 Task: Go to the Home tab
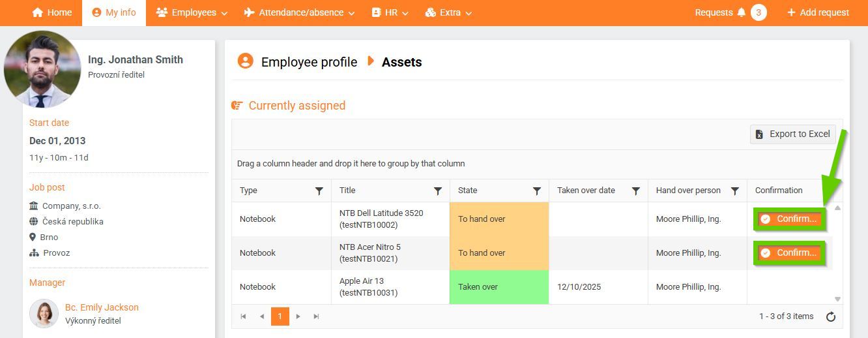[x=51, y=12]
